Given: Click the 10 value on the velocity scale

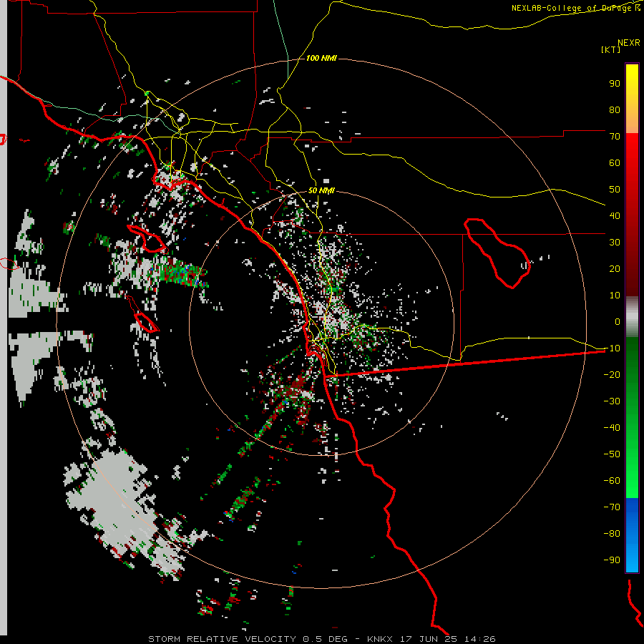Looking at the screenshot, I should 615,296.
